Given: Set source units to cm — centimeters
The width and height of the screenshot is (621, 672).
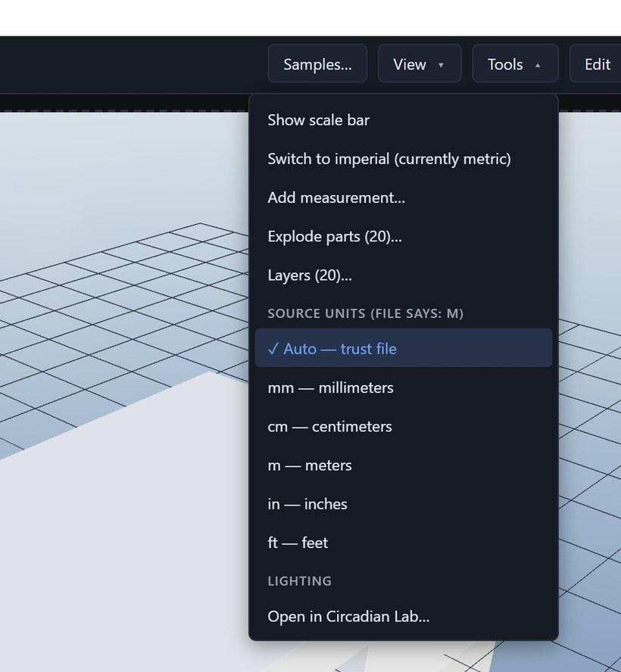Looking at the screenshot, I should [x=404, y=427].
